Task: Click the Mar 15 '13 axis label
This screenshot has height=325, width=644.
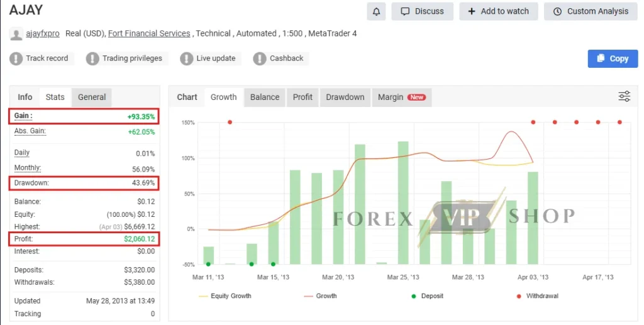Action: [273, 277]
